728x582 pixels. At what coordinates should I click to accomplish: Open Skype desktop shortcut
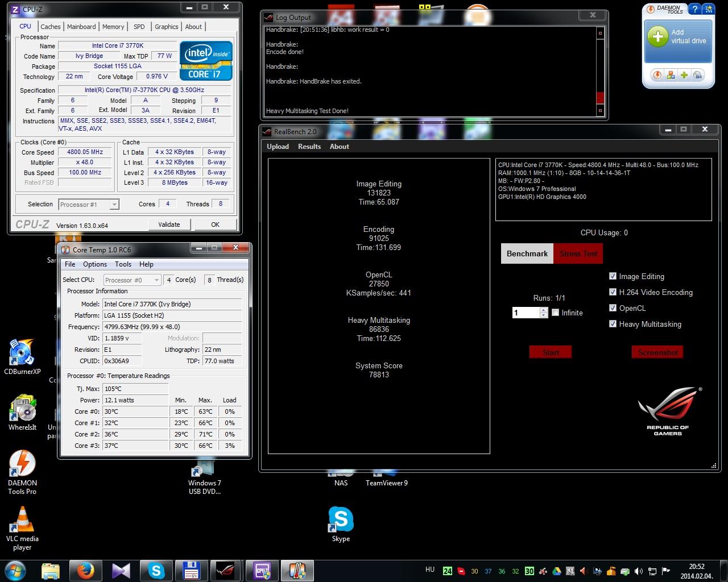341,524
